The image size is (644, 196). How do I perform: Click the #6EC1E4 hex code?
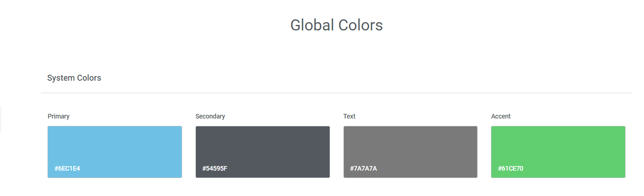67,168
